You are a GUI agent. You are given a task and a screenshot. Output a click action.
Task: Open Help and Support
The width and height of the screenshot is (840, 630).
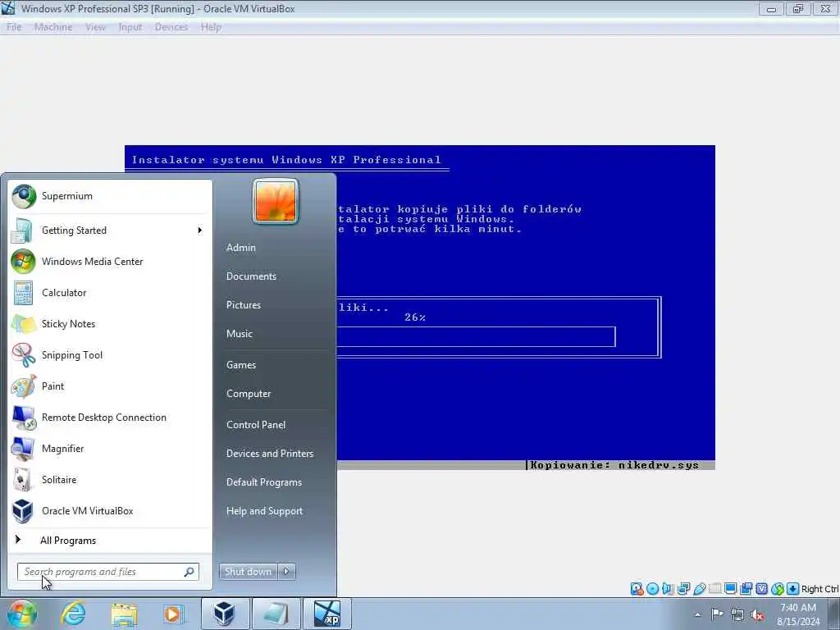pyautogui.click(x=265, y=511)
